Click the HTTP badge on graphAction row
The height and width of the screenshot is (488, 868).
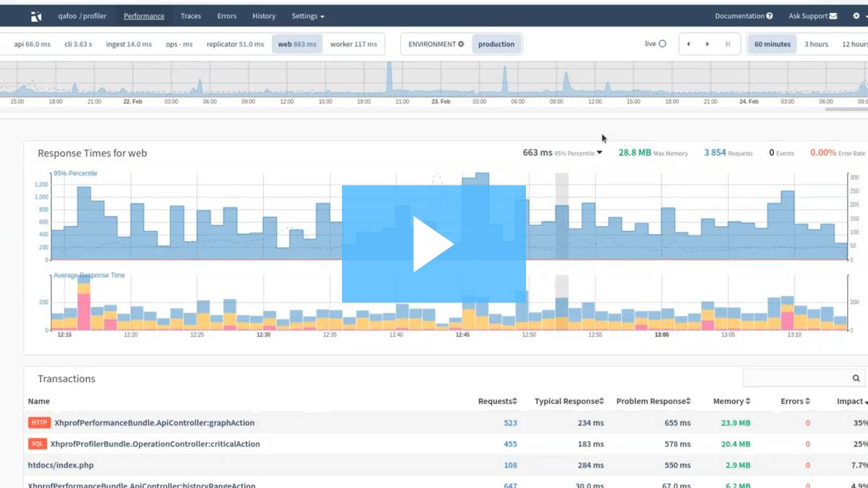point(39,423)
